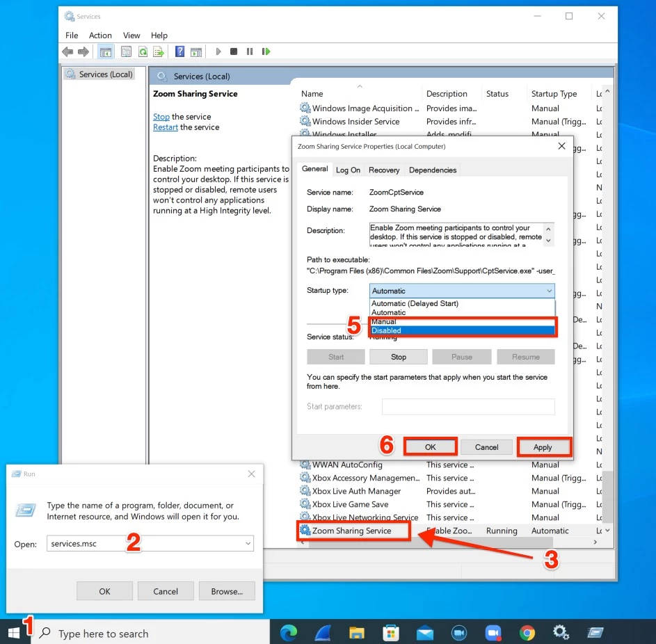Switch to the Log On tab
656x644 pixels.
(348, 170)
